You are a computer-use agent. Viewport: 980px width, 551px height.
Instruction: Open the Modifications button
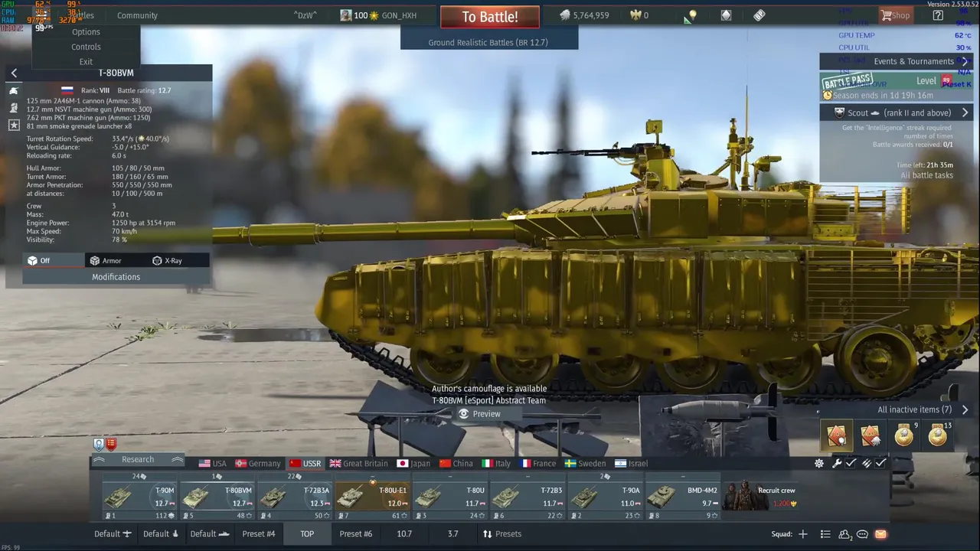[x=116, y=277]
